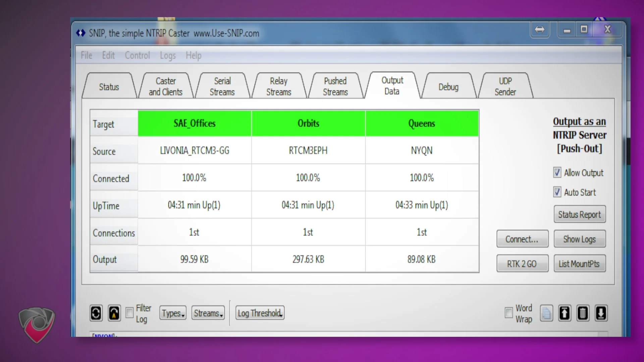Screen dimensions: 644x362
Task: Open the Log Threshold dropdown
Action: pos(260,313)
